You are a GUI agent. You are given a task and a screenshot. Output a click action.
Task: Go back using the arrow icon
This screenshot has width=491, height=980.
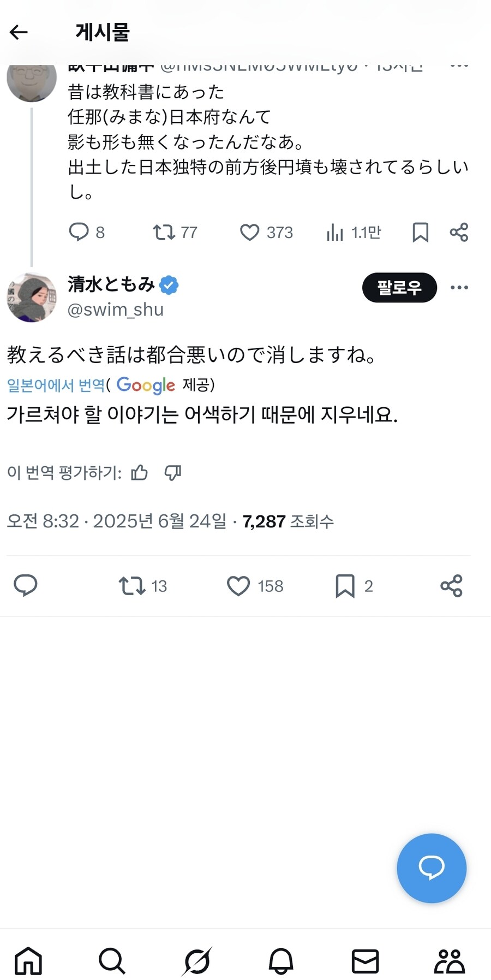19,32
